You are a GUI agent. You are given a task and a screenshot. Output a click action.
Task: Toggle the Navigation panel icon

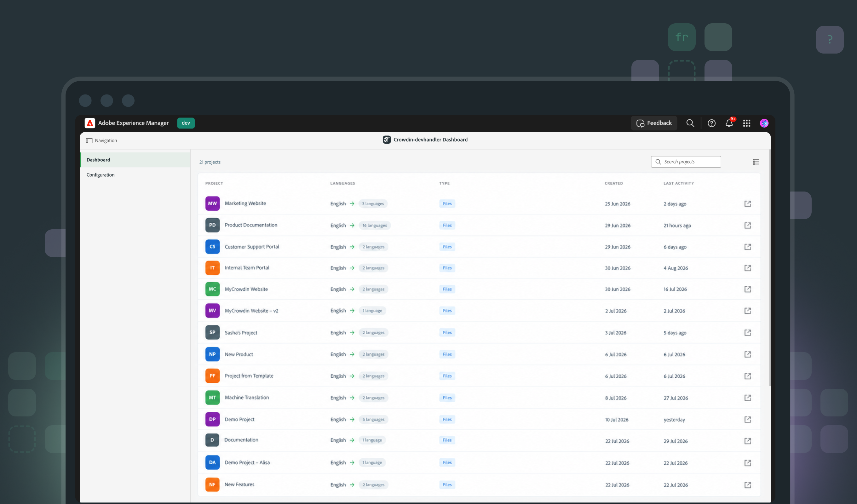89,140
